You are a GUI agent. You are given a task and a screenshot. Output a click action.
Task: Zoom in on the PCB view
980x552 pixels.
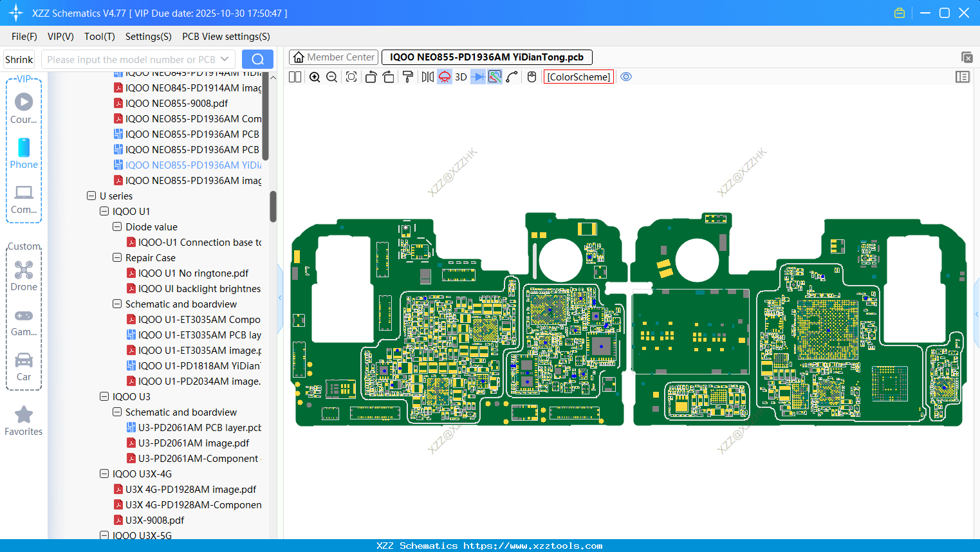(315, 77)
